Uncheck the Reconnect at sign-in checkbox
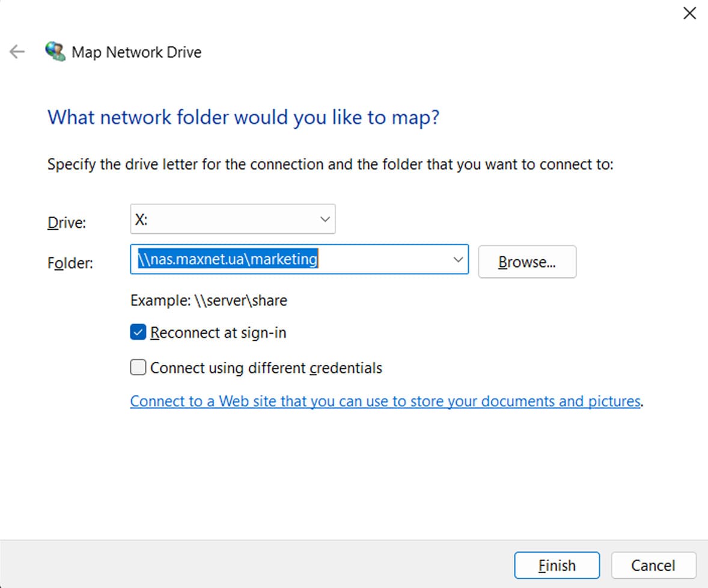 [138, 332]
